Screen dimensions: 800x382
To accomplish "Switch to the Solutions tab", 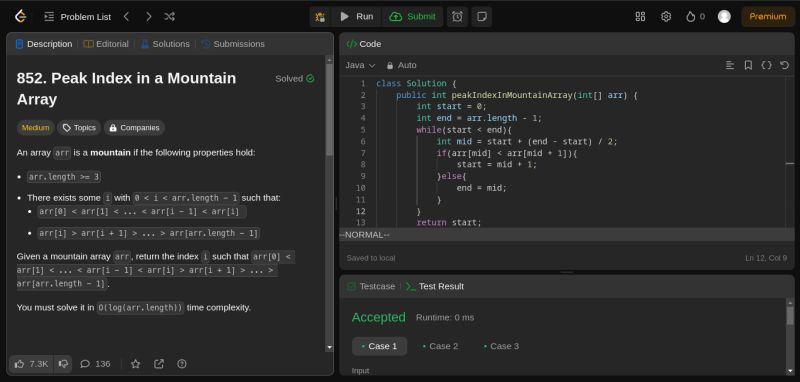I will point(165,44).
